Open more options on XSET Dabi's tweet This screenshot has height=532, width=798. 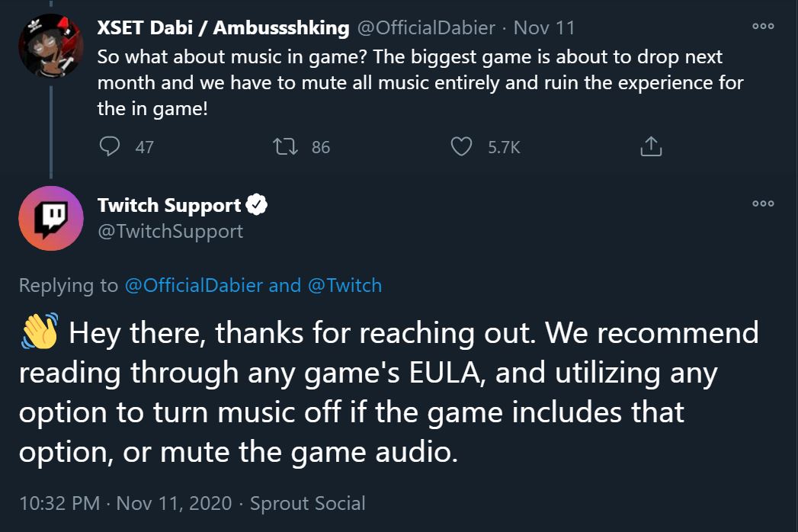pyautogui.click(x=763, y=26)
